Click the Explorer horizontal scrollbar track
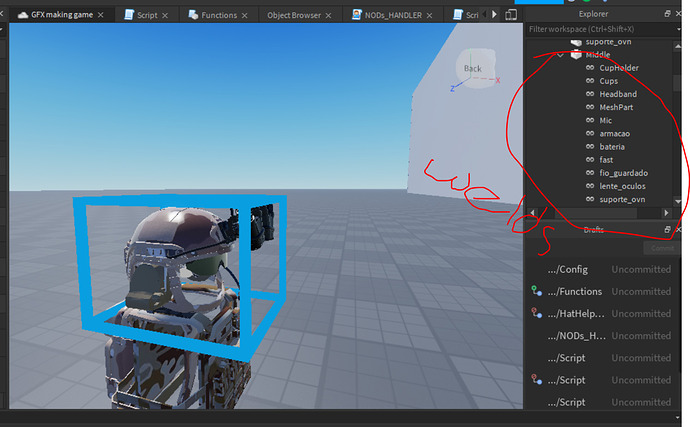The image size is (690, 427). [x=599, y=213]
